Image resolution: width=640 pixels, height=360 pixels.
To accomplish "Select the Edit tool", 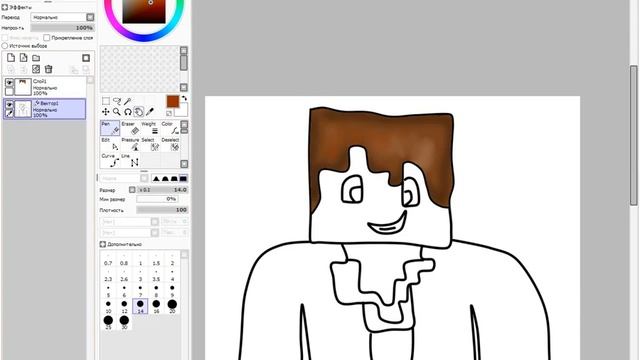I will click(x=110, y=144).
